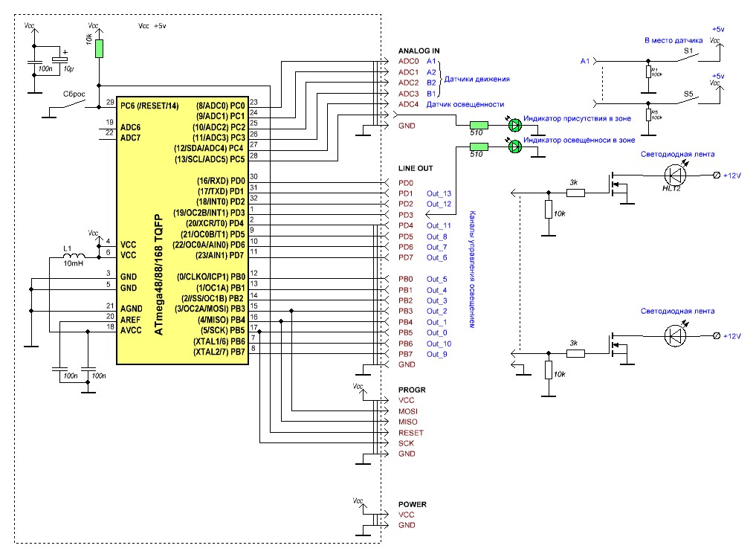
Task: Click the green presence indicator LED symbol
Action: (514, 126)
